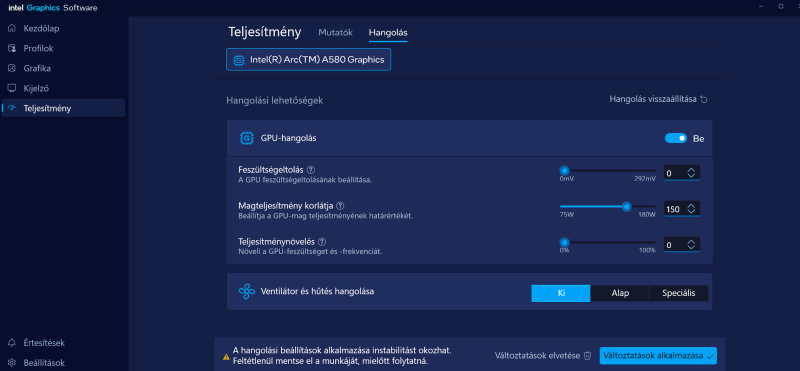Click the help icon next to Teljesítménynövelés
This screenshot has height=371, width=800.
tap(322, 242)
